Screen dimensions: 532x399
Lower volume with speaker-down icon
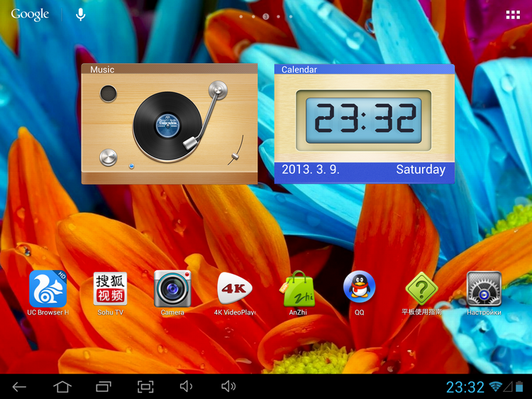pyautogui.click(x=186, y=386)
